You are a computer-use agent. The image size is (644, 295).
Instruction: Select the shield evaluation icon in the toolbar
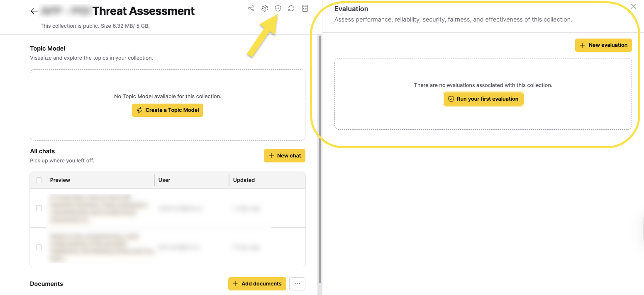coord(278,8)
